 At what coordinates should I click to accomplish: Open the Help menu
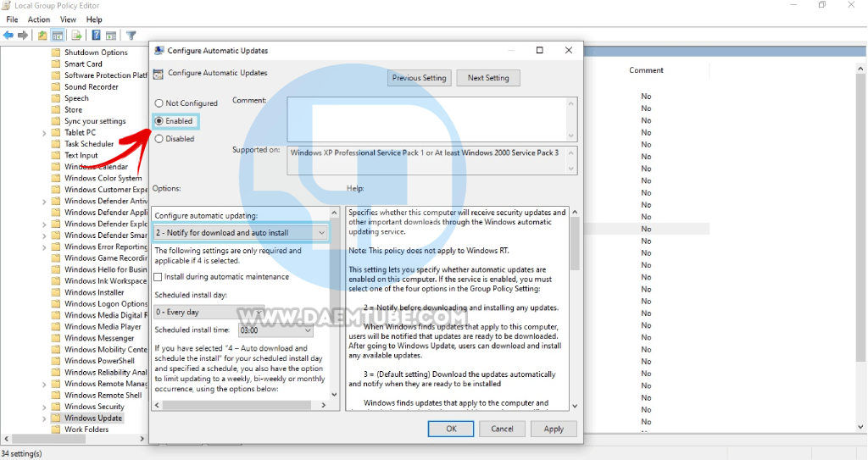point(94,19)
